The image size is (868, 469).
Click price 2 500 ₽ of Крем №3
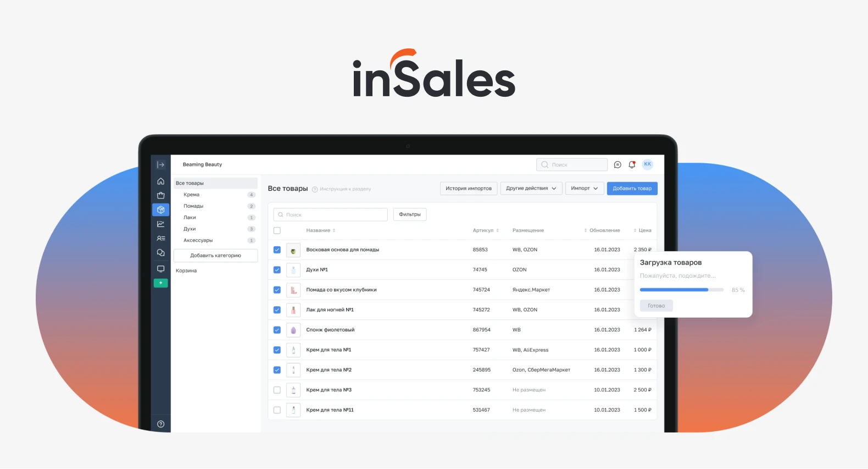(x=642, y=390)
